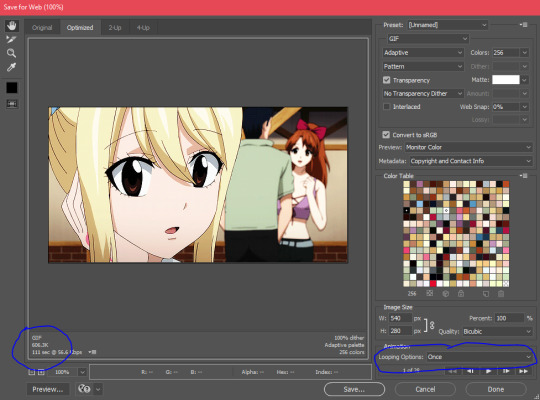Select the Eyedropper tool
540x400 pixels.
11,67
